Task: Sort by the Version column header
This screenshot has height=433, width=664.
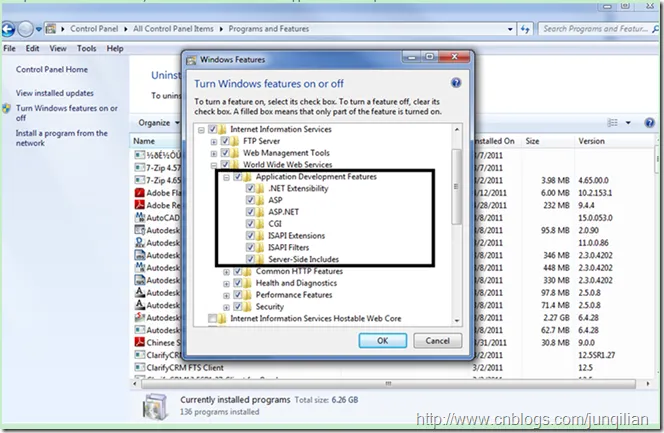Action: [614, 141]
